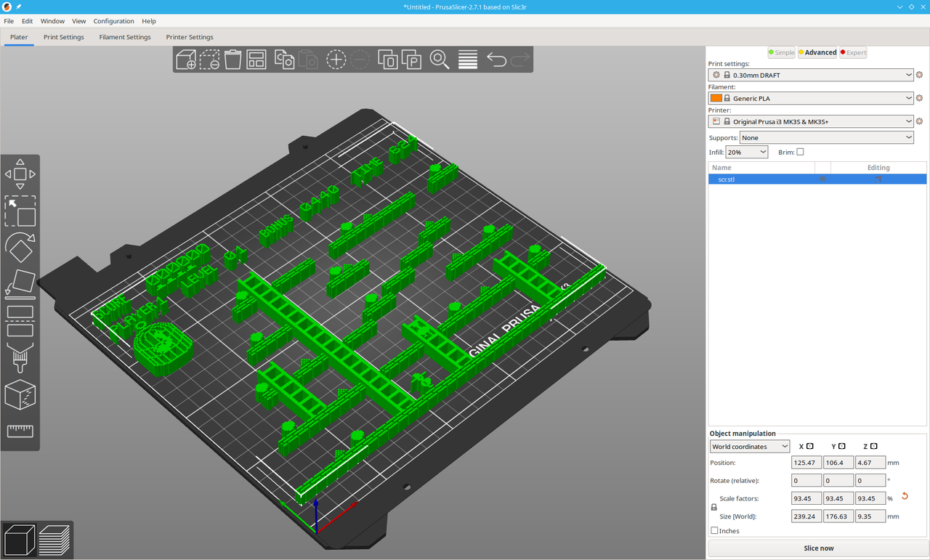Select the Move gizmo tool
This screenshot has width=930, height=560.
(20, 174)
